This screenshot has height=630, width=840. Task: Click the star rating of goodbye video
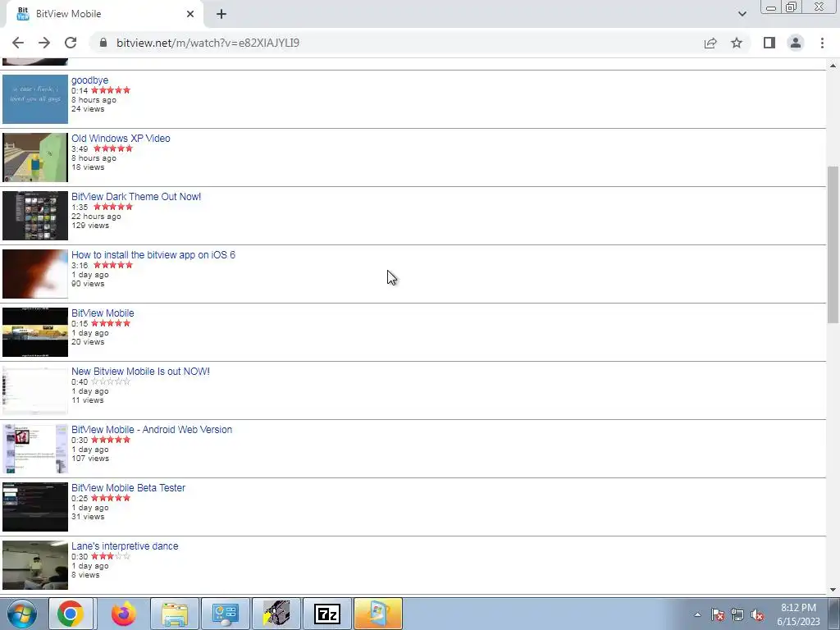pos(111,90)
